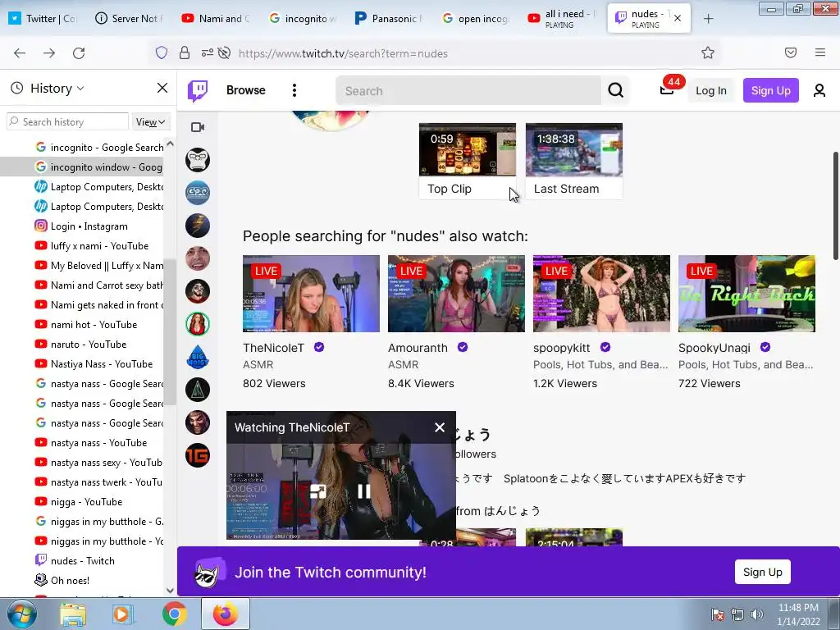The height and width of the screenshot is (630, 840).
Task: Switch to the Twitter tab
Action: pos(43,19)
